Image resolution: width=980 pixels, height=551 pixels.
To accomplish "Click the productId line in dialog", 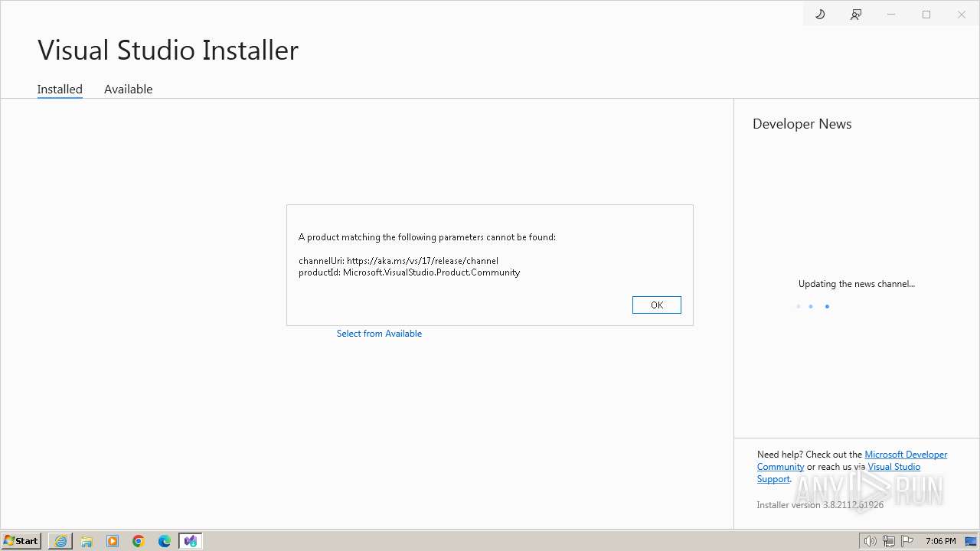I will (409, 272).
